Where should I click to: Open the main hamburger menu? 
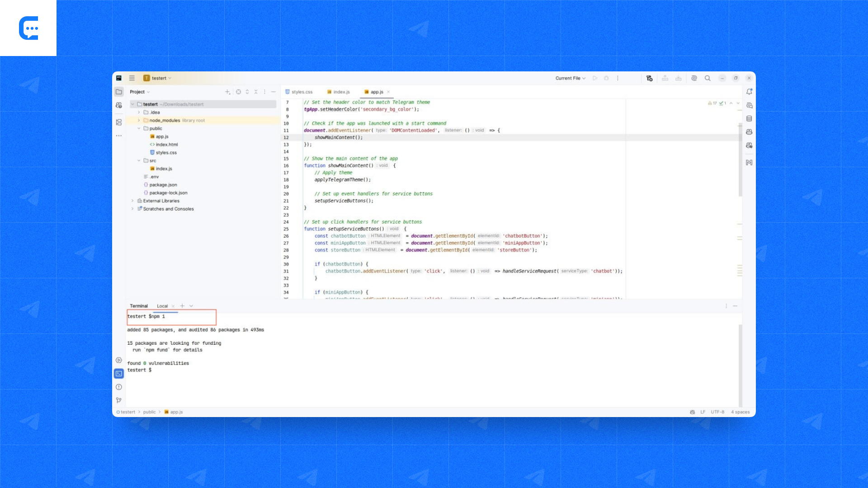tap(132, 78)
